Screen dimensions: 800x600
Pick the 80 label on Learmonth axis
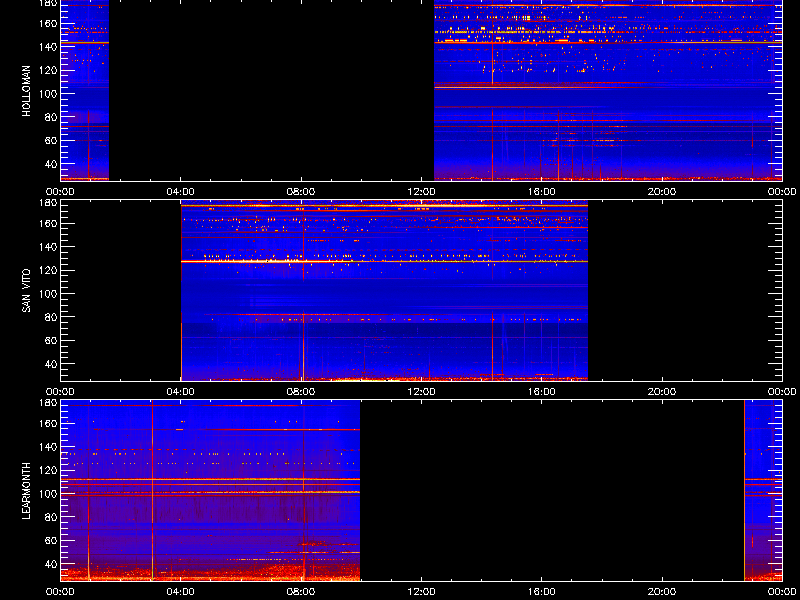[51, 517]
